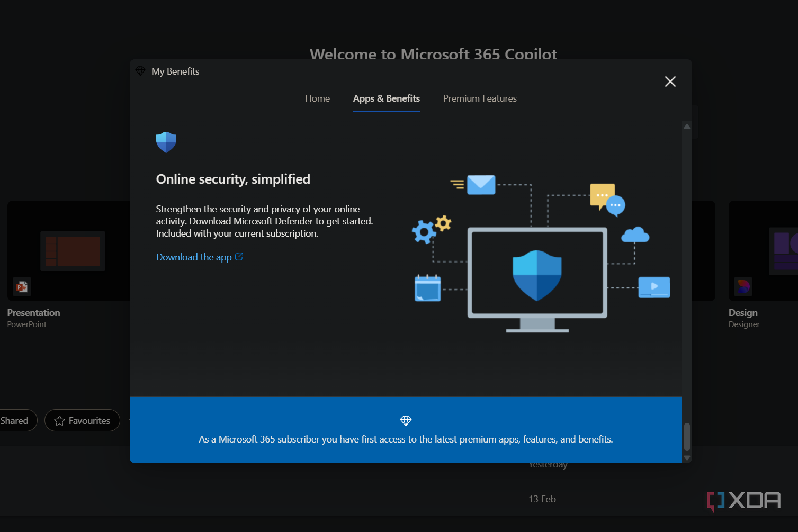Screen dimensions: 798x532
Task: Click the external link icon beside Download
Action: pos(239,256)
